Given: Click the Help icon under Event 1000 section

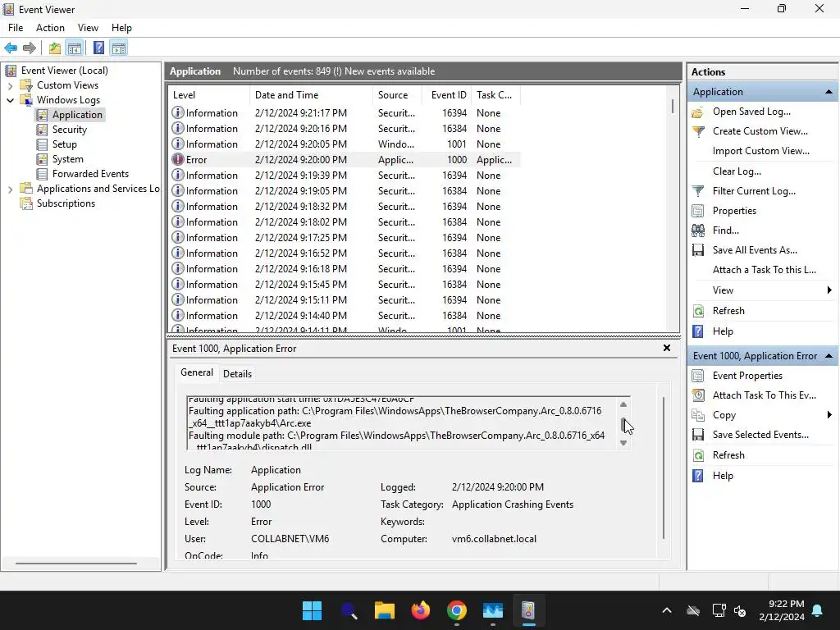Looking at the screenshot, I should point(697,476).
